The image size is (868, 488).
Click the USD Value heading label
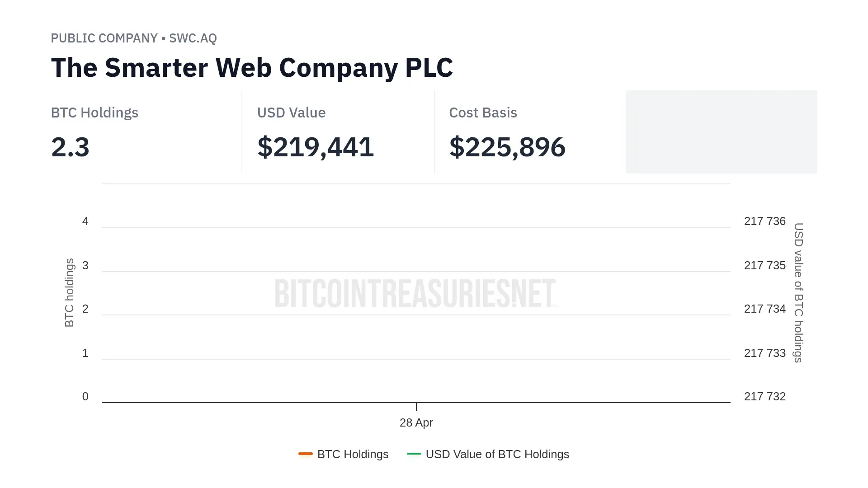291,113
